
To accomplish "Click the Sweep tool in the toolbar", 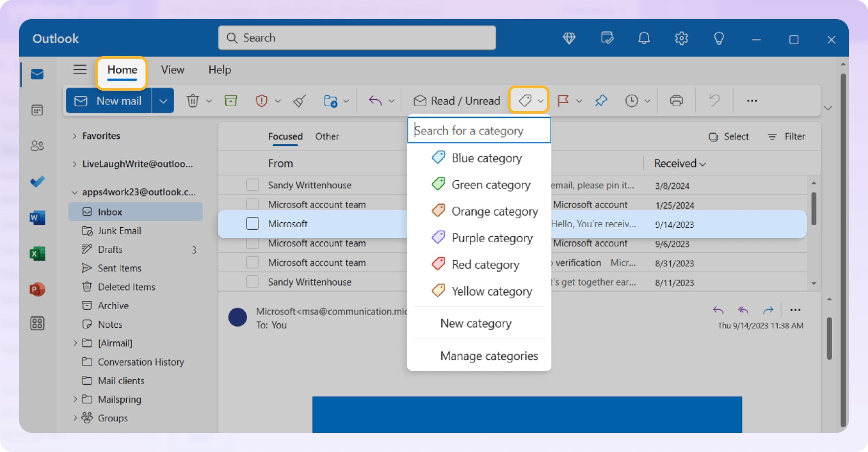I will [x=299, y=101].
